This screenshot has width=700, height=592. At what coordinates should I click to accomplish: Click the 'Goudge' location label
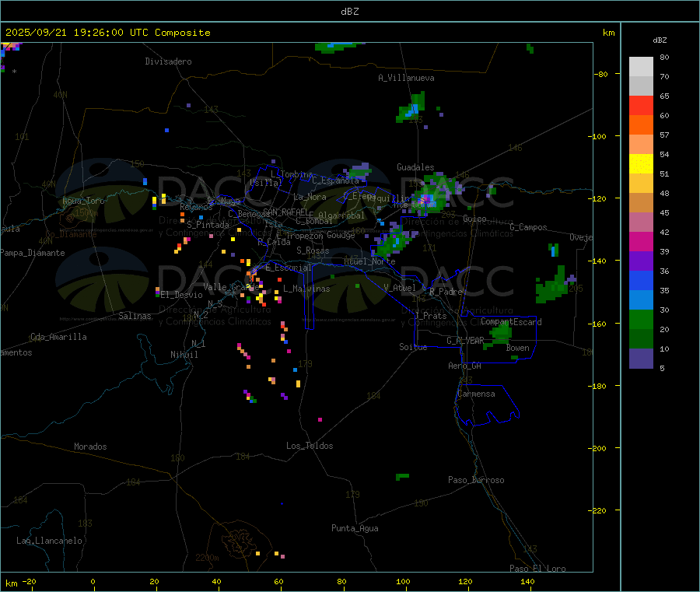341,235
